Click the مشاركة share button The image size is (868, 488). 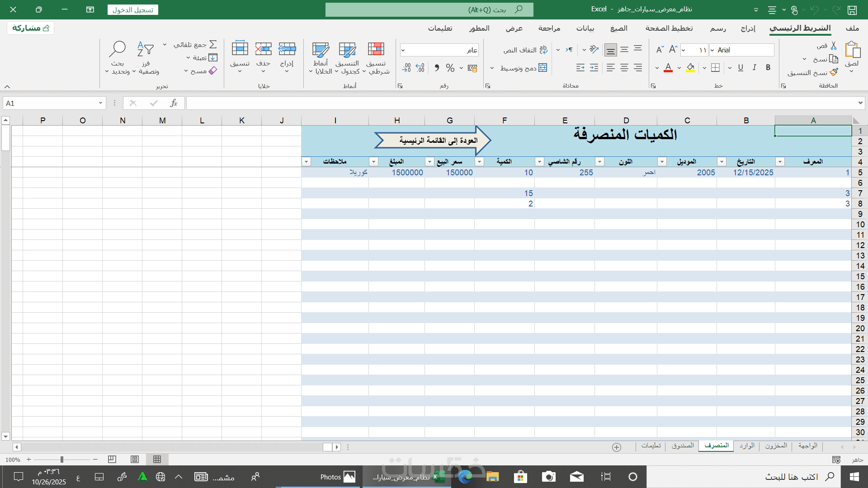pyautogui.click(x=31, y=28)
